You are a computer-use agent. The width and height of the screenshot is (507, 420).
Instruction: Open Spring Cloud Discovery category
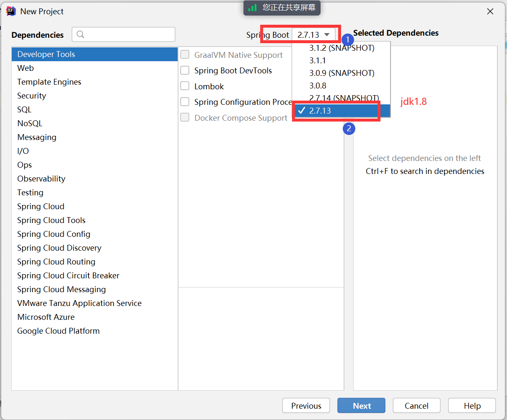95,248
